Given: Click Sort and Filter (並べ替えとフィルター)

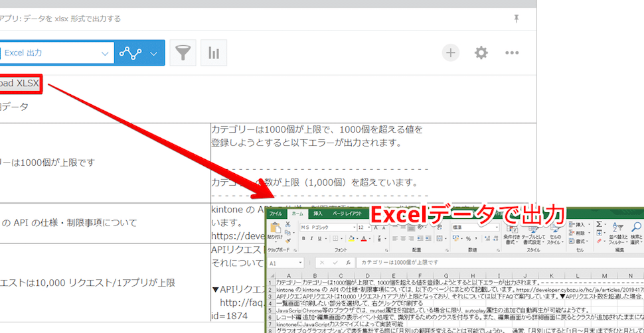Looking at the screenshot, I should tap(617, 233).
